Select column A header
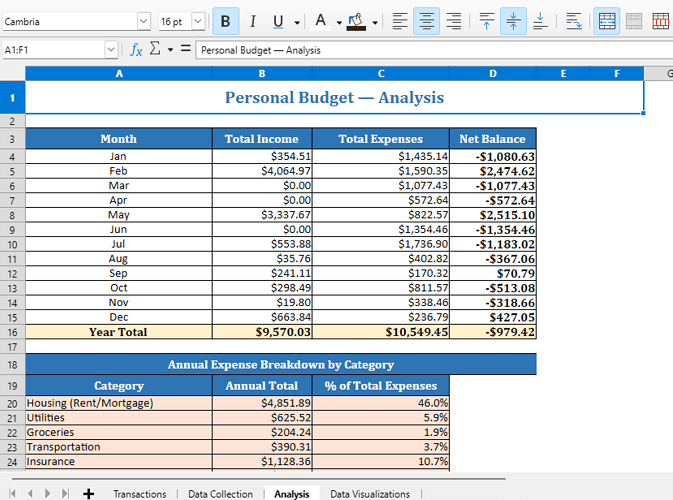 point(119,73)
